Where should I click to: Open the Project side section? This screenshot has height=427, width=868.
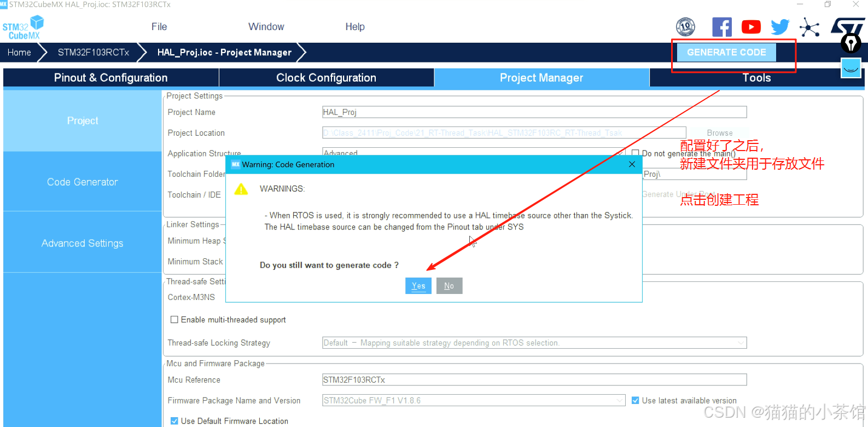click(83, 120)
